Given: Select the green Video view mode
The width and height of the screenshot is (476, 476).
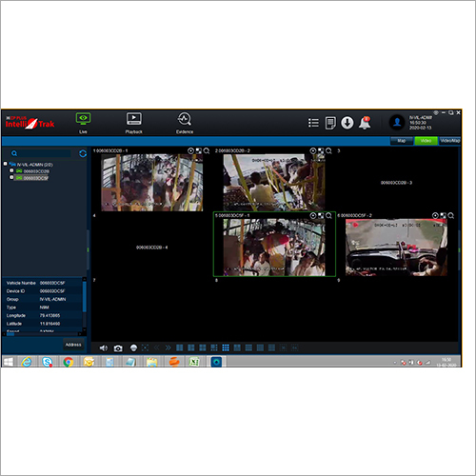Looking at the screenshot, I should pos(426,141).
